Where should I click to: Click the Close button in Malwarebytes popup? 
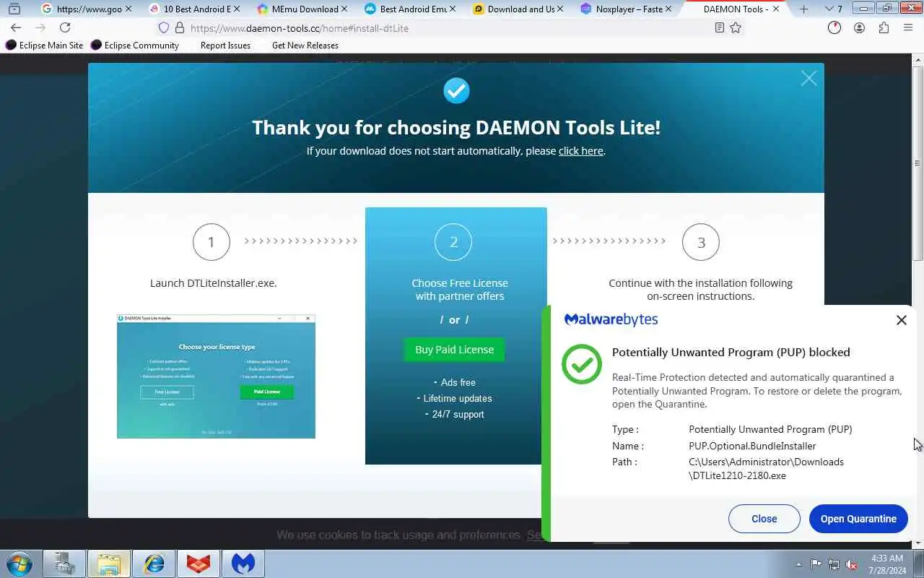764,519
